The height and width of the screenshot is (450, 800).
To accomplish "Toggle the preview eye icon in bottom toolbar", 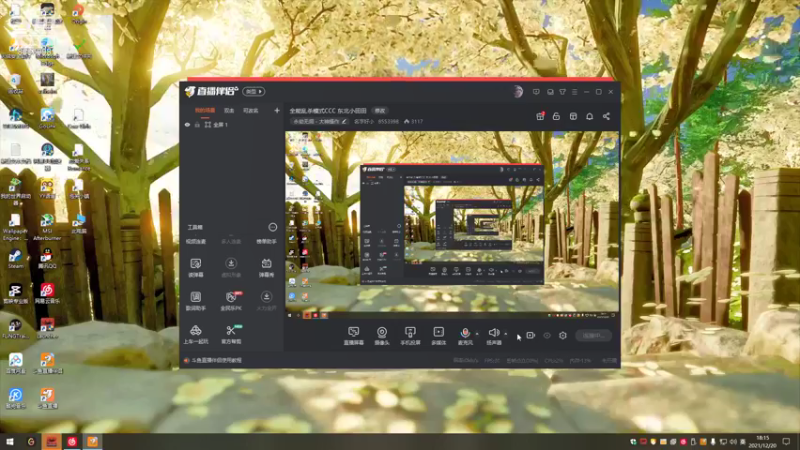I will [x=547, y=336].
